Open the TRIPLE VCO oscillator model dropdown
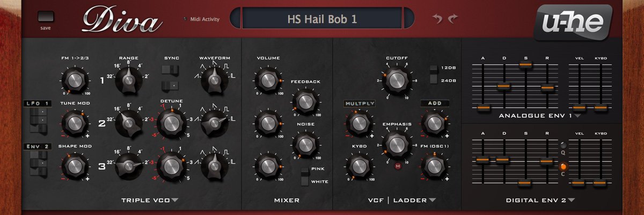Screen dimensions: 644x215 pyautogui.click(x=150, y=200)
